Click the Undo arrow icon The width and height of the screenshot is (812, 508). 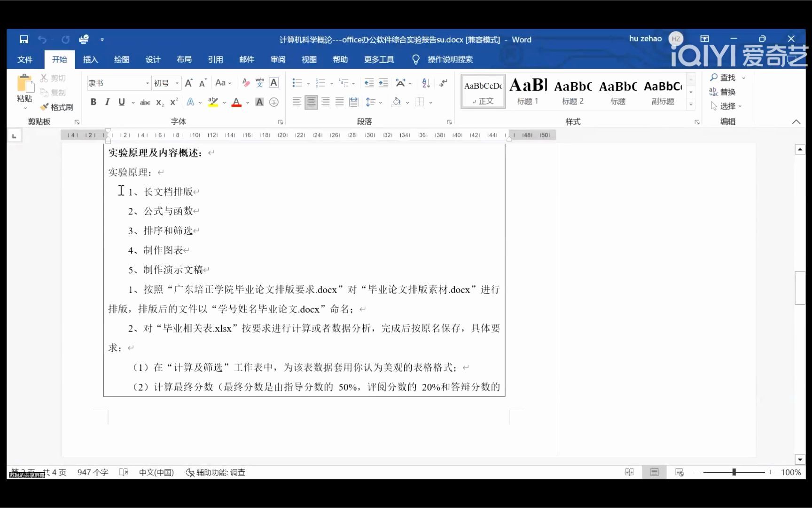click(x=42, y=40)
